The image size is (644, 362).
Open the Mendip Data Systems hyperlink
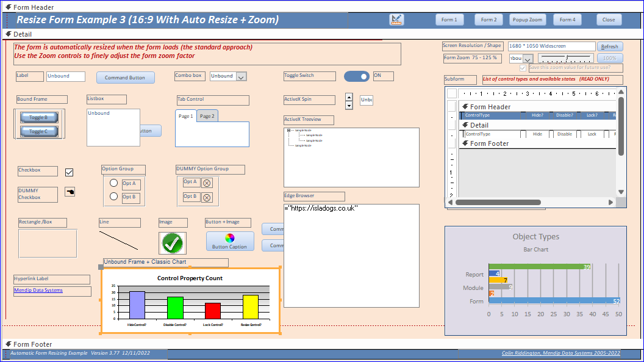click(38, 290)
